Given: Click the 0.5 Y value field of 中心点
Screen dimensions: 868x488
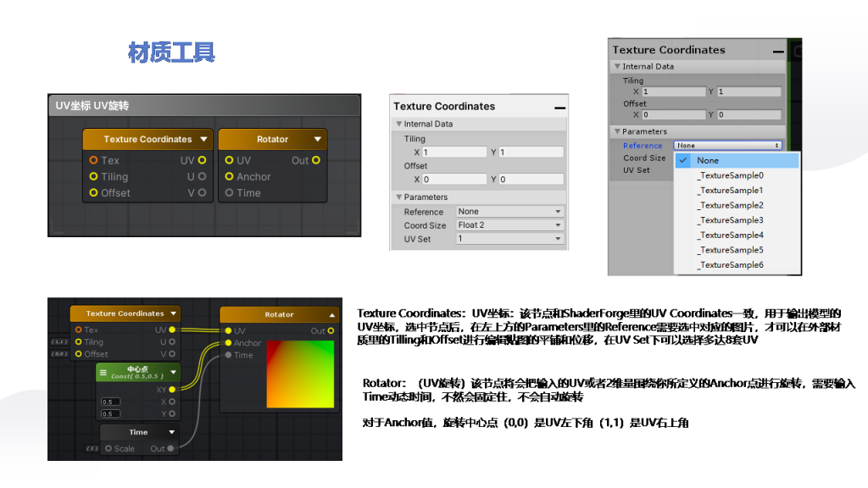Looking at the screenshot, I should click(110, 413).
